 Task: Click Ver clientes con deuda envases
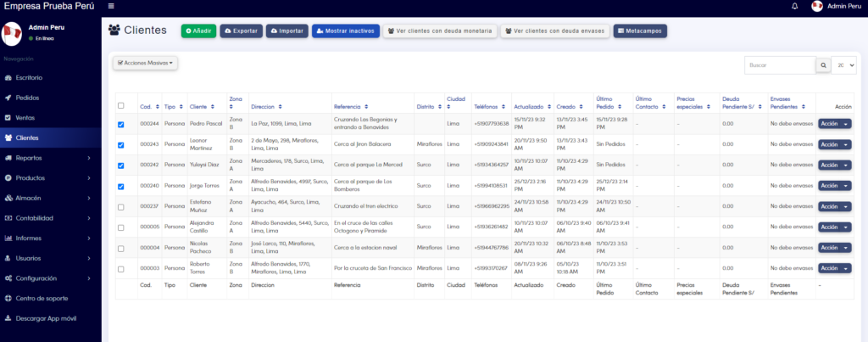coord(555,31)
